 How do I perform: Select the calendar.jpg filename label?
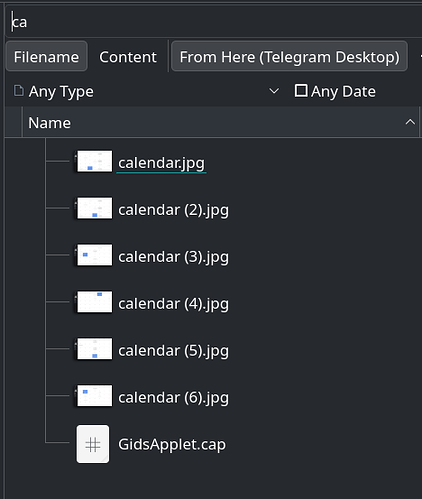[x=161, y=163]
